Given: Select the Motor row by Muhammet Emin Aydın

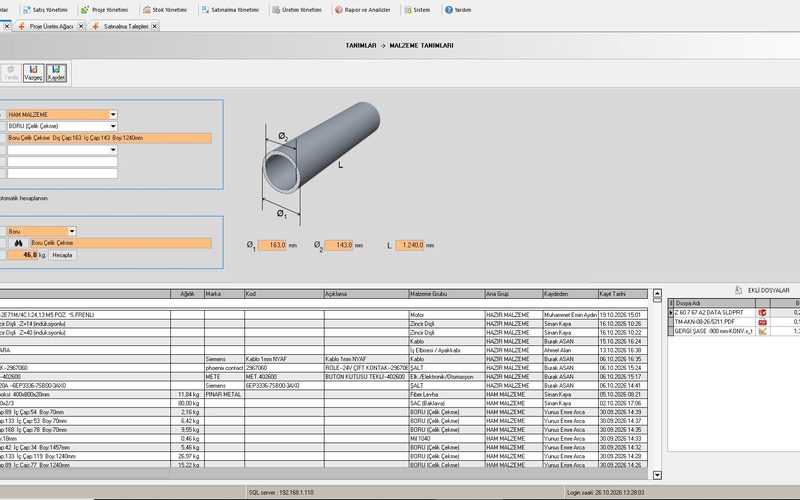Looking at the screenshot, I should (323, 315).
